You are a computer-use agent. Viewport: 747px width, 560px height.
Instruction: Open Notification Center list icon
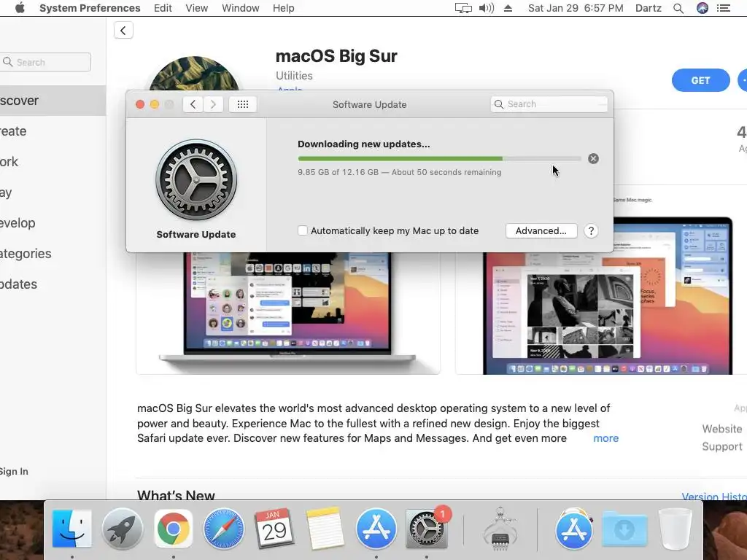[x=724, y=8]
